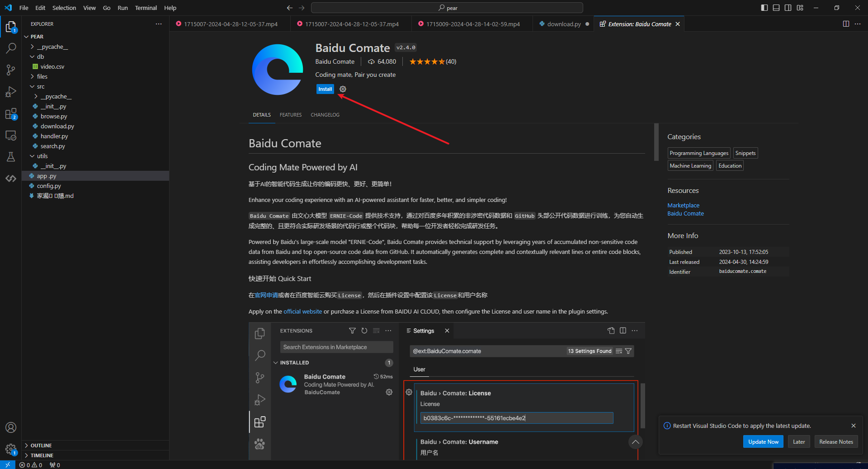Switch to the FEATURES tab
The width and height of the screenshot is (868, 469).
[x=291, y=115]
